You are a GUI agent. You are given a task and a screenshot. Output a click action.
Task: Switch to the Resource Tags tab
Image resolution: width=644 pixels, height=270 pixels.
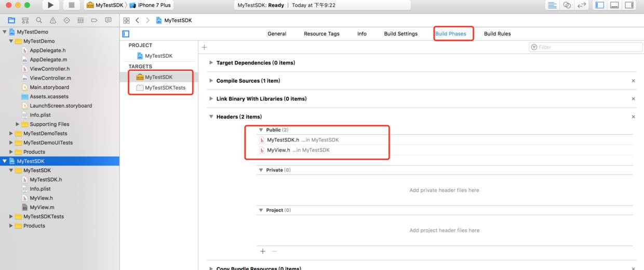tap(321, 34)
